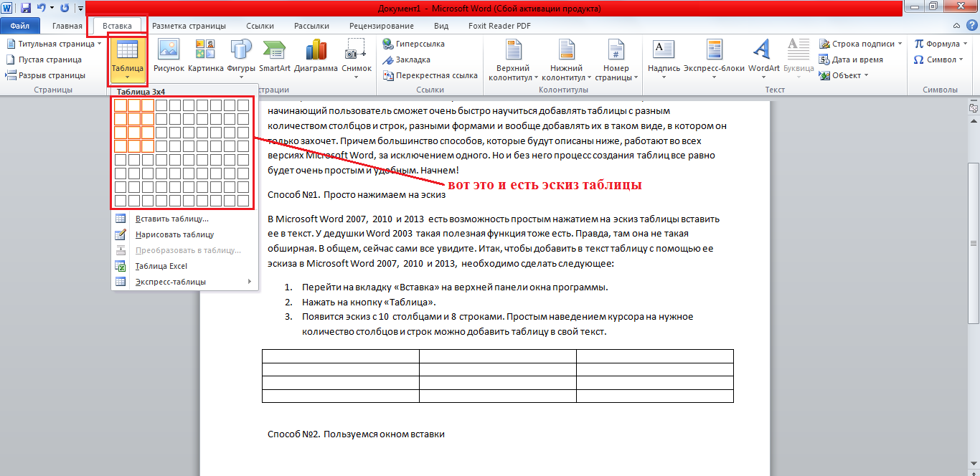The image size is (980, 476).
Task: Open the Символ symbol menu
Action: 940,59
